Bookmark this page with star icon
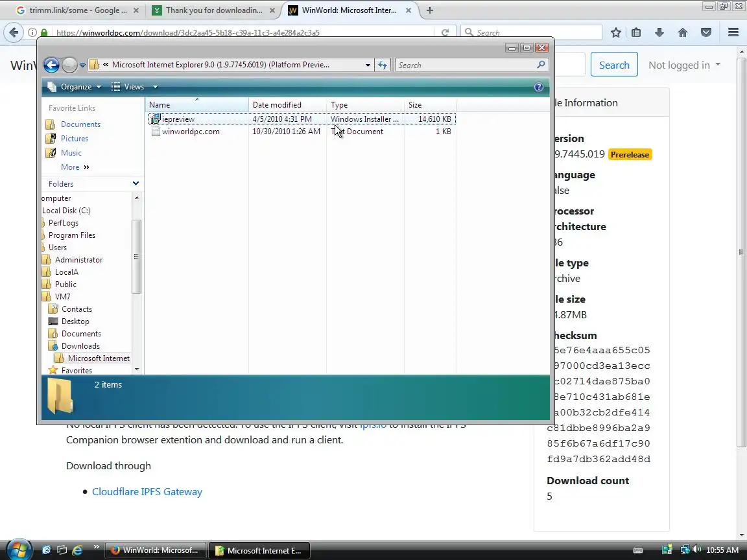The image size is (747, 560). coord(615,32)
